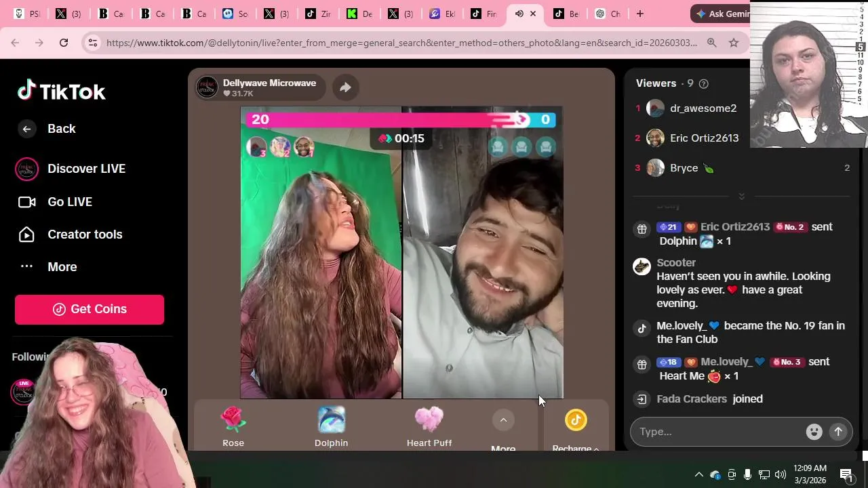Open the zoom magnifier in the address bar
Viewport: 868px width, 488px height.
pos(711,43)
